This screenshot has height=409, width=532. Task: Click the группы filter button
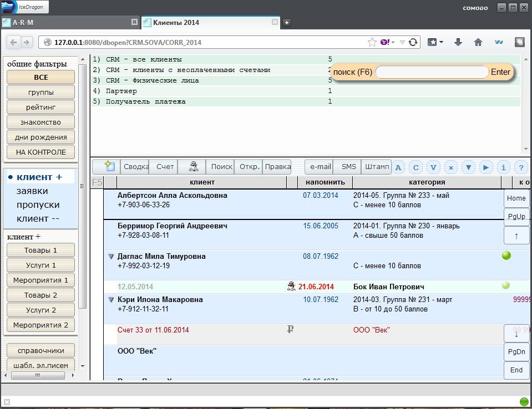40,92
